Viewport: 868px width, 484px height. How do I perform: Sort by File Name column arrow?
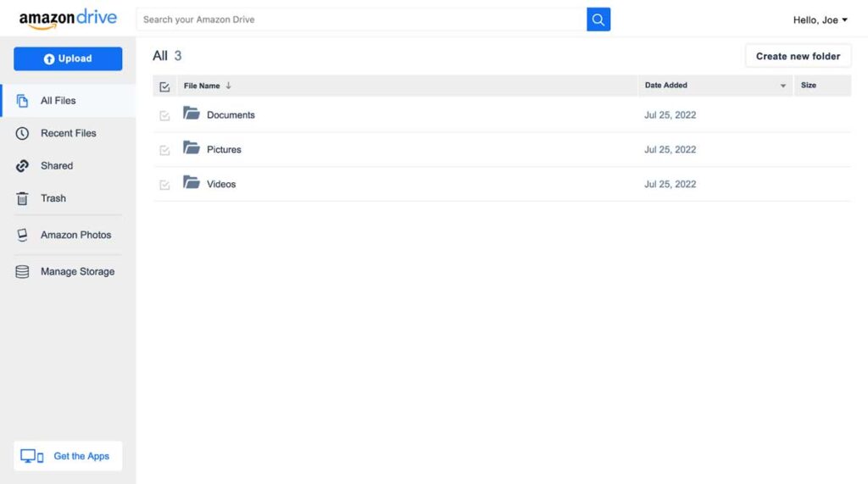(228, 86)
